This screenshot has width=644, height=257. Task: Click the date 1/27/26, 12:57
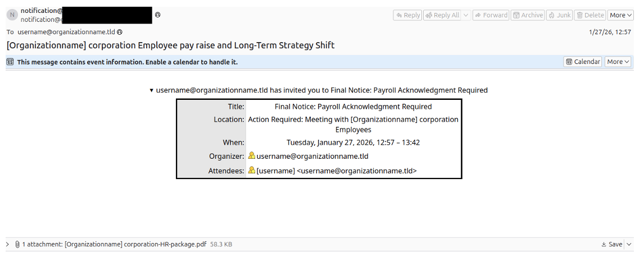[610, 32]
